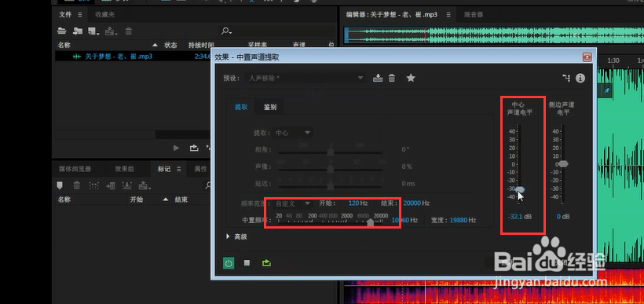
Task: Click the Files panel loop/export preview icon
Action: click(x=194, y=148)
